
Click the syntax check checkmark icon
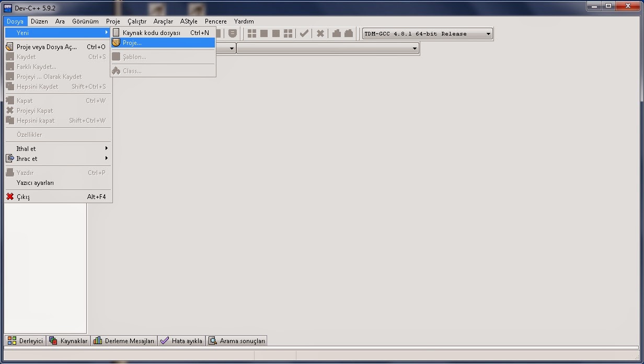(304, 33)
